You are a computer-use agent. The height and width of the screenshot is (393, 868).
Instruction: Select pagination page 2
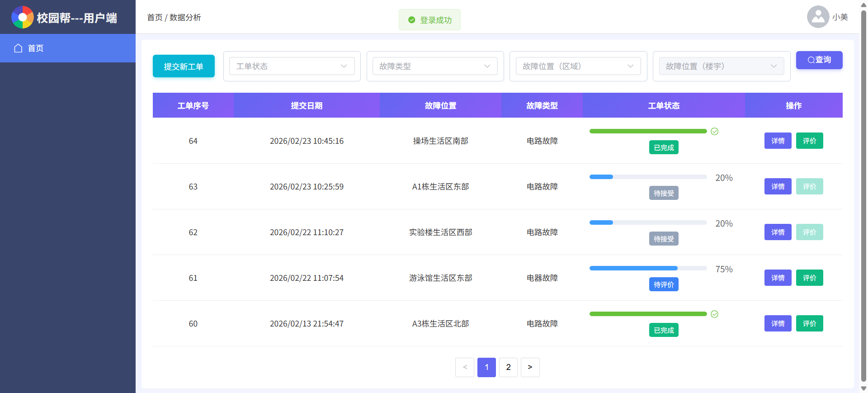point(508,367)
